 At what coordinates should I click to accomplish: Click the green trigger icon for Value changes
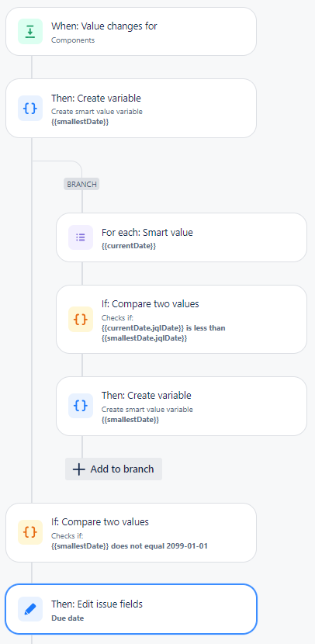point(30,31)
